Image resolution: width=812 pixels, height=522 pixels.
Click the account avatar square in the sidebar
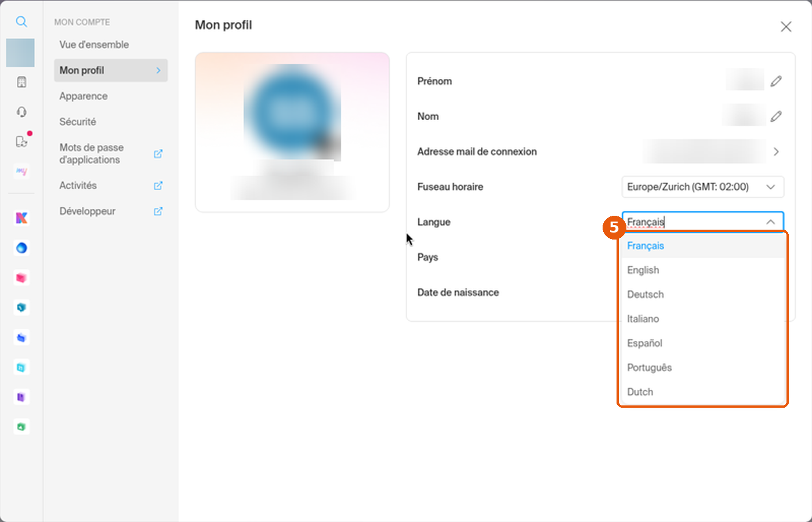coord(20,53)
